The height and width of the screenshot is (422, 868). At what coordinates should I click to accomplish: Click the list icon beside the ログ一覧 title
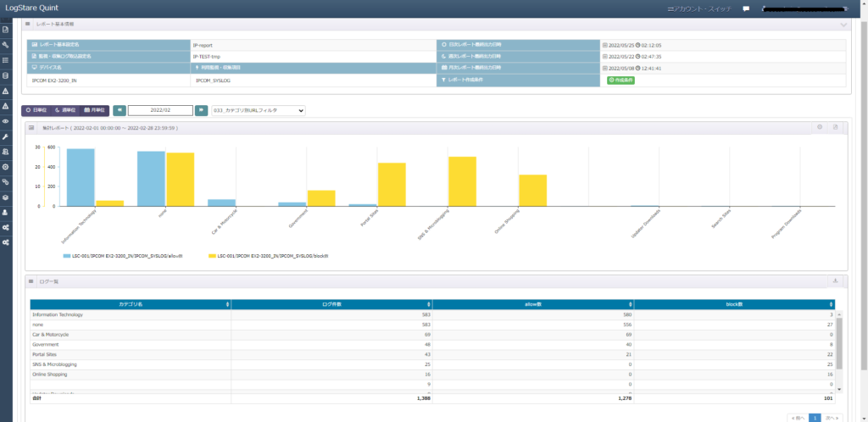point(31,281)
